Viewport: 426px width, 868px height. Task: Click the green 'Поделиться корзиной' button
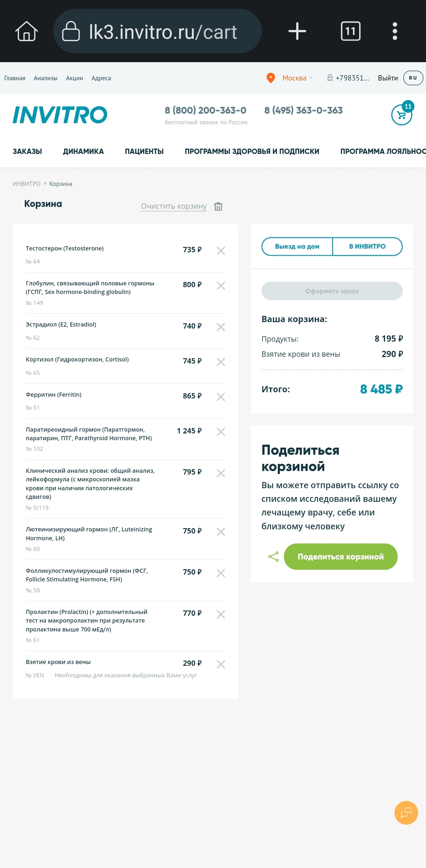pyautogui.click(x=341, y=557)
